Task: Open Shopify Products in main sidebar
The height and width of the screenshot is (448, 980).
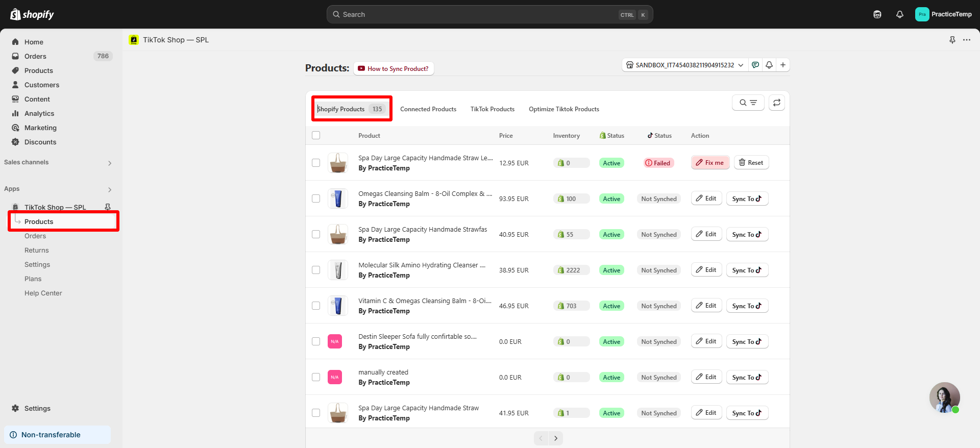Action: point(39,70)
